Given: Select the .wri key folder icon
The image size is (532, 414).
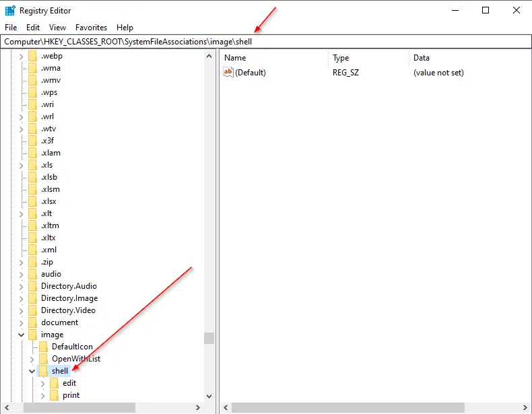Looking at the screenshot, I should pos(32,104).
